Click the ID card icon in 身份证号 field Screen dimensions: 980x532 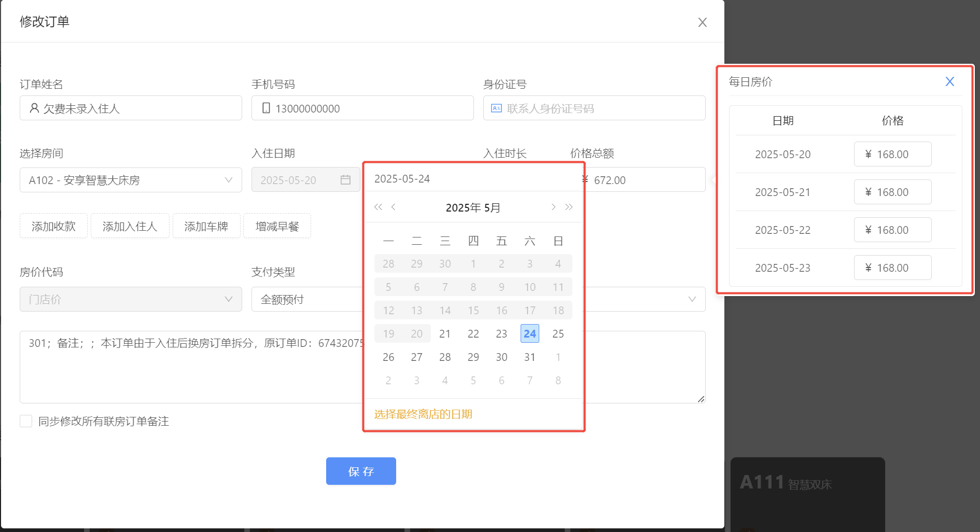click(x=496, y=108)
